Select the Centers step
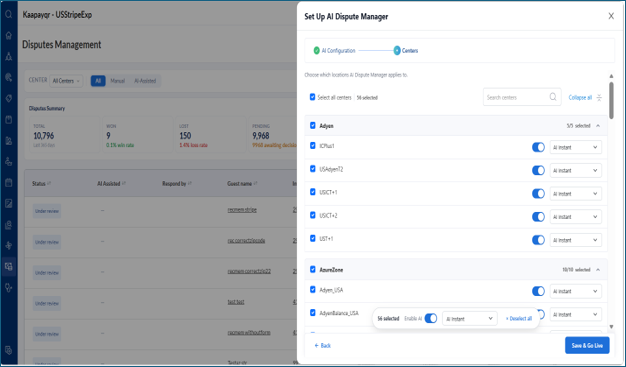 406,51
